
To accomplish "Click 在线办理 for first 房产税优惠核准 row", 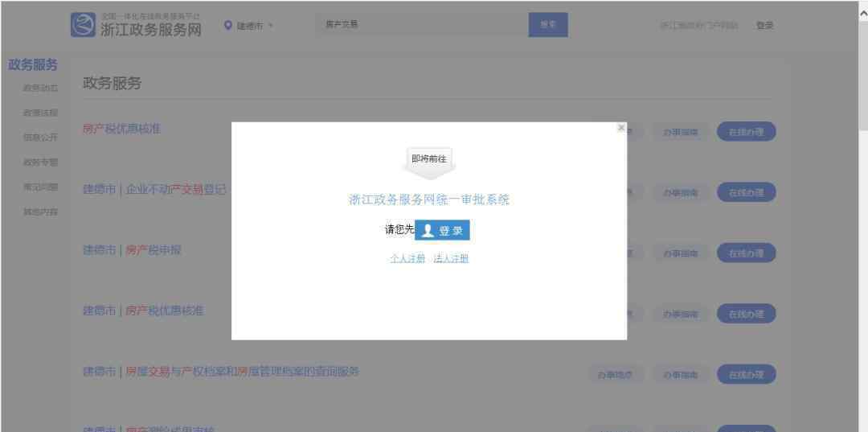I will (x=746, y=132).
